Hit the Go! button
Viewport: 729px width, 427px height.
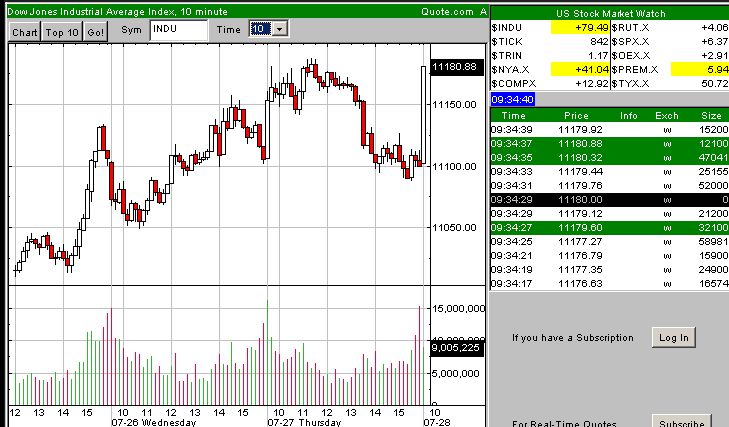coord(96,32)
